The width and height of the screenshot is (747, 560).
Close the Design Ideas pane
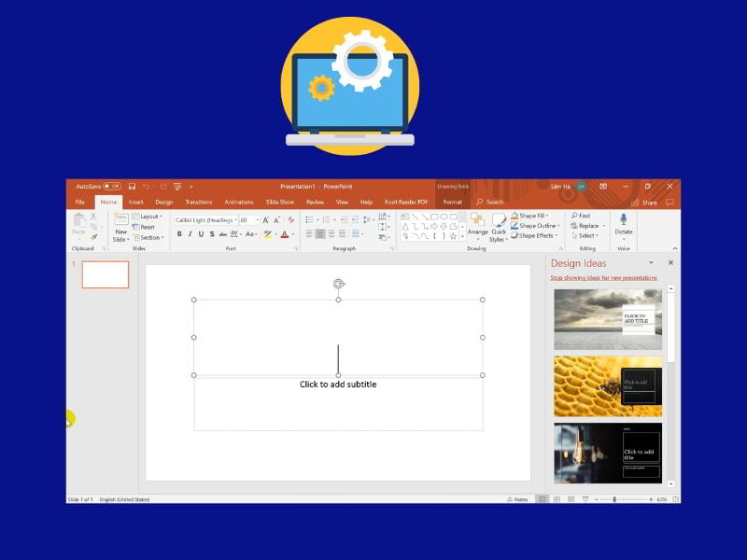(x=669, y=262)
